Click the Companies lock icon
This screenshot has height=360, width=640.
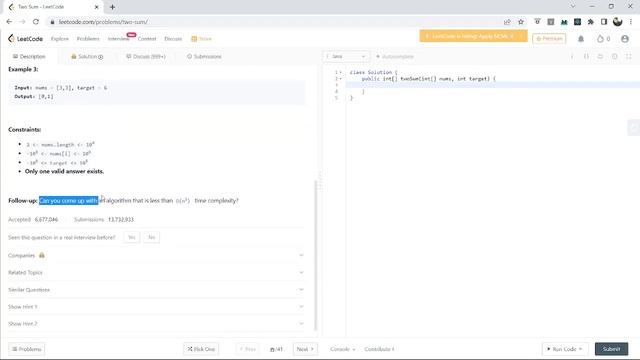pos(42,255)
